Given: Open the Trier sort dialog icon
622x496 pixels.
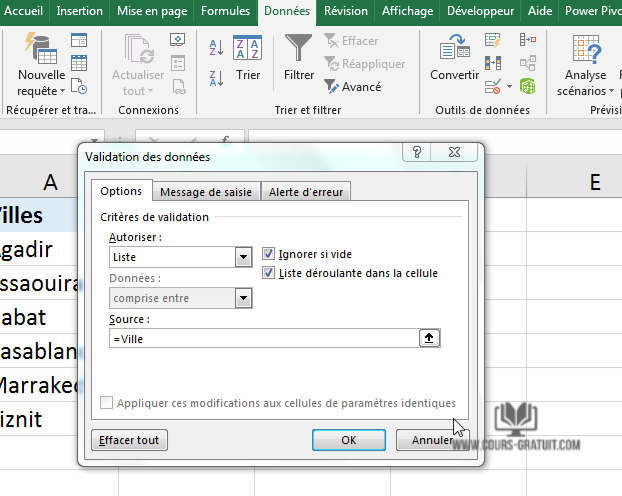Looking at the screenshot, I should (248, 48).
